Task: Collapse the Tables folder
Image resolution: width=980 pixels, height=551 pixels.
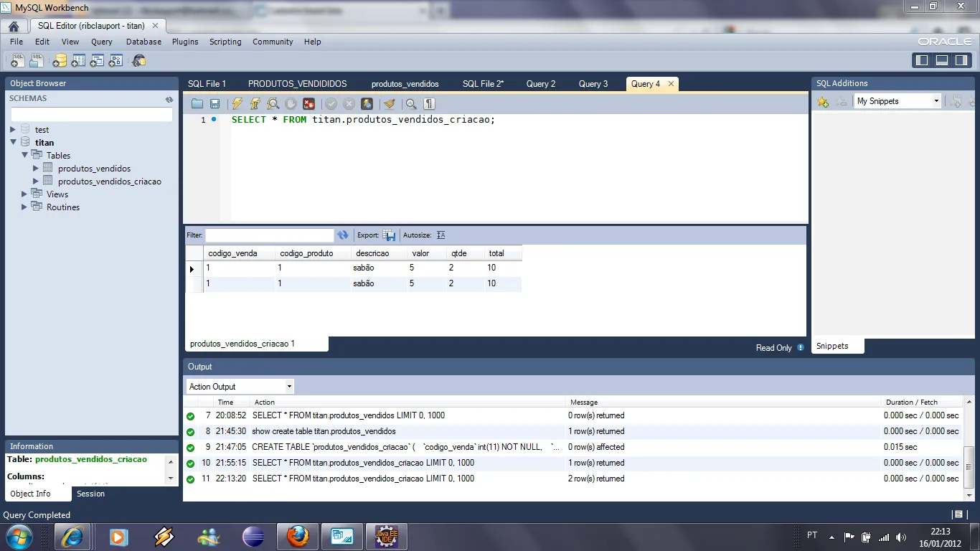Action: [x=24, y=155]
